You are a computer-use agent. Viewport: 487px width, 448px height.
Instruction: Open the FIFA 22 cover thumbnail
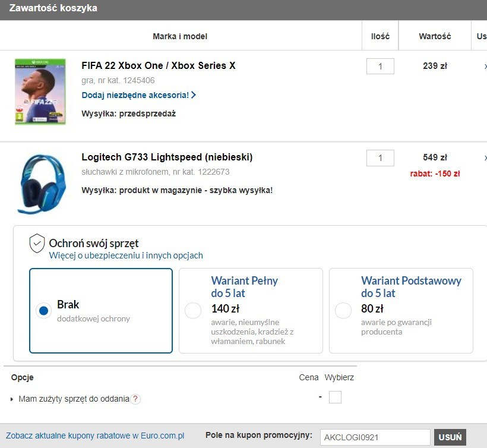(x=40, y=92)
